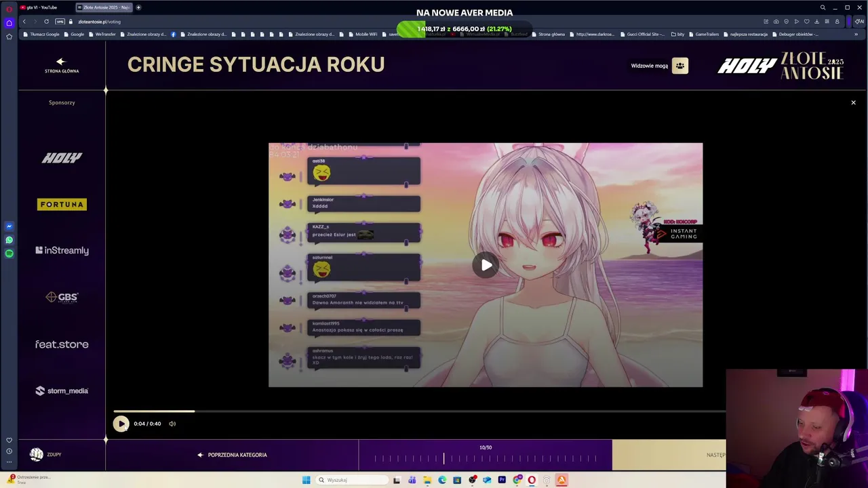Open the browser AI button
868x488 pixels.
(x=860, y=22)
